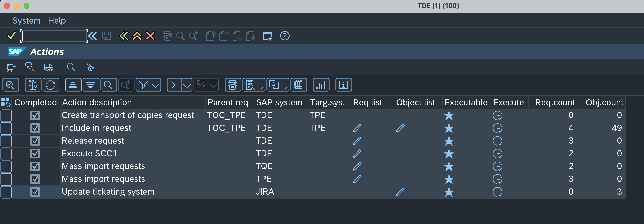Click the Display Graphic bar chart icon
644x224 pixels.
tap(321, 85)
